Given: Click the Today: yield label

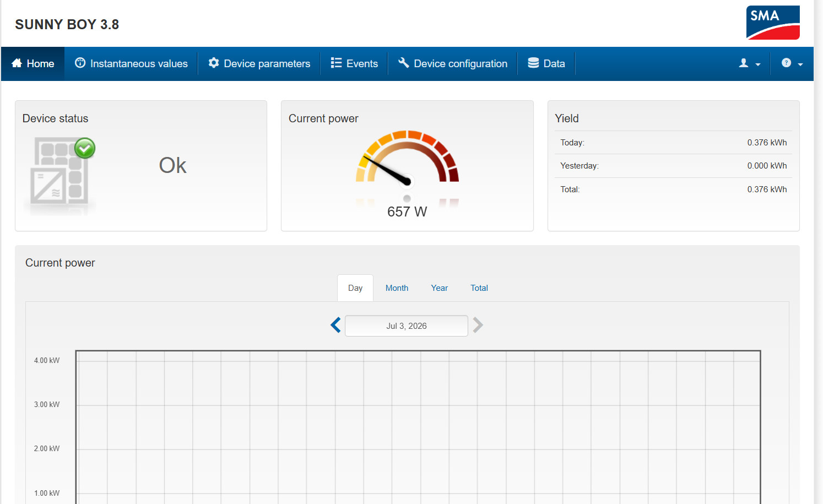Looking at the screenshot, I should pos(572,143).
